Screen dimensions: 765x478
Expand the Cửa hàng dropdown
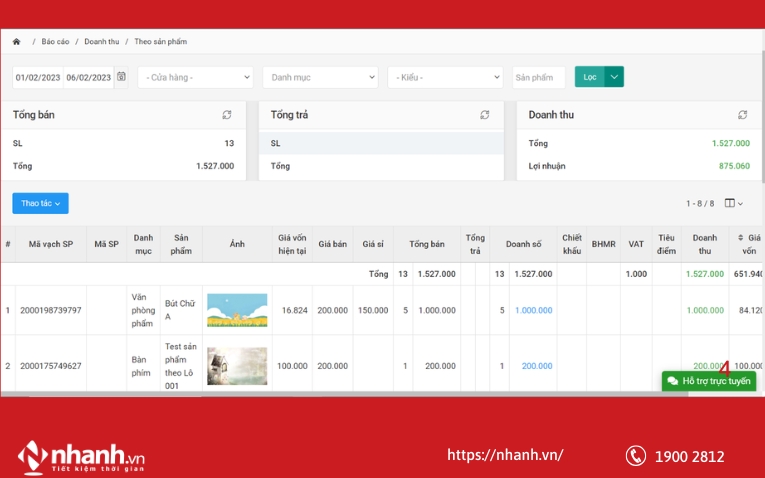coord(195,77)
